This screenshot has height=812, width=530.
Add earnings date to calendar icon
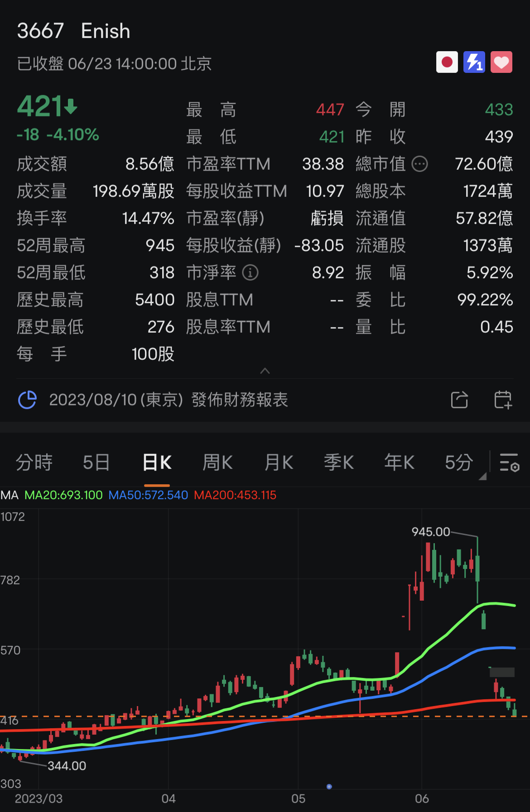(503, 400)
